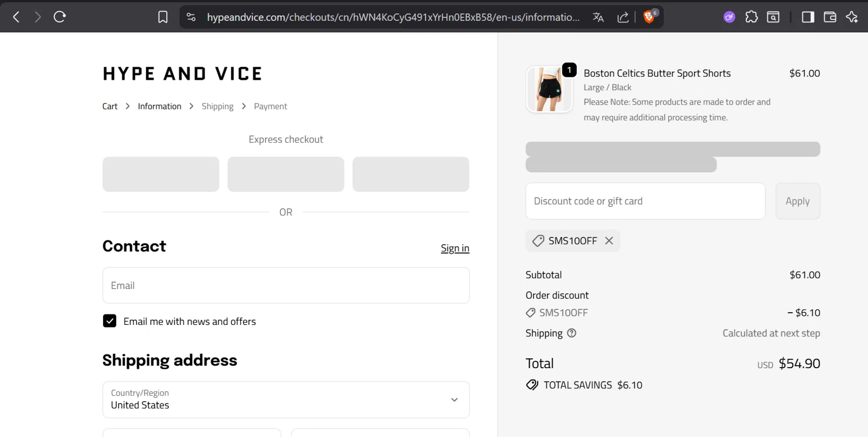Open the Brave Wallet icon
The width and height of the screenshot is (868, 437).
click(830, 17)
